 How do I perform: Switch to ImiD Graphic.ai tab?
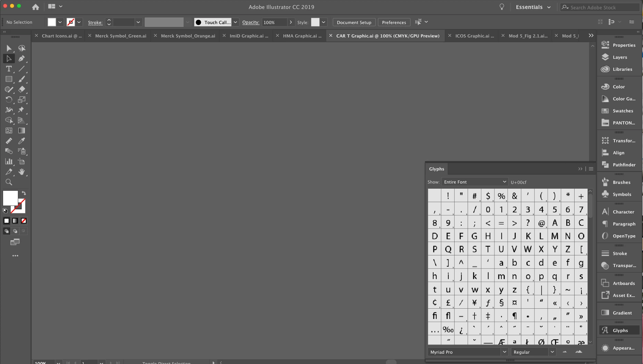tap(249, 36)
